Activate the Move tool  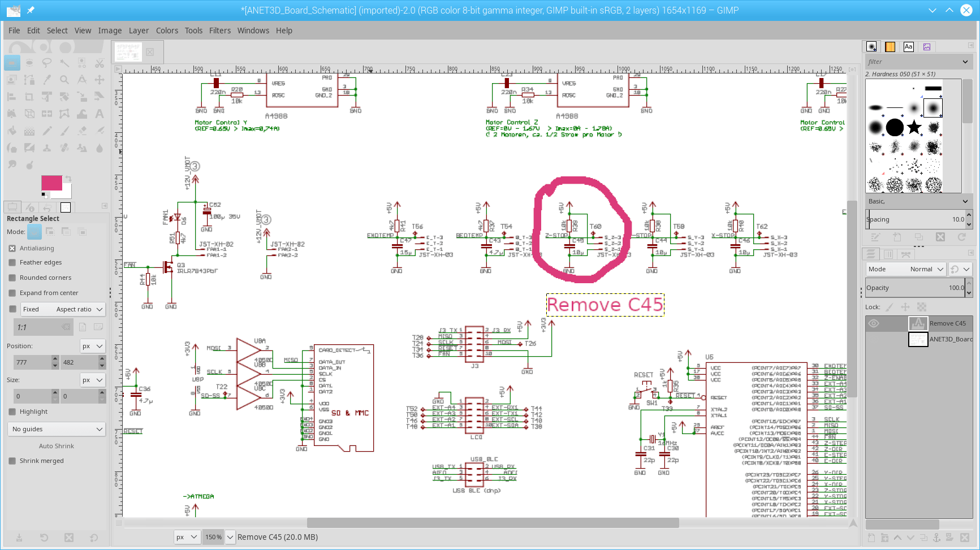(99, 80)
